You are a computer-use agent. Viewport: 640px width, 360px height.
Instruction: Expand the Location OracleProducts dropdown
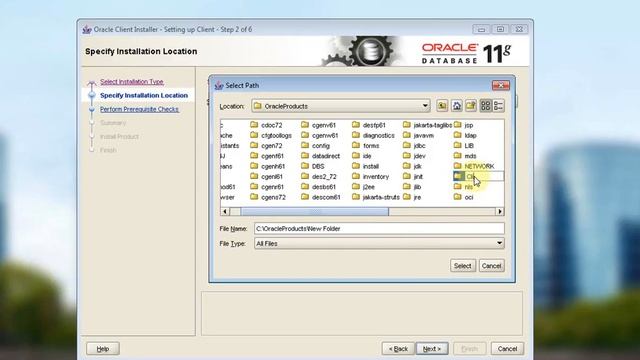click(x=425, y=106)
